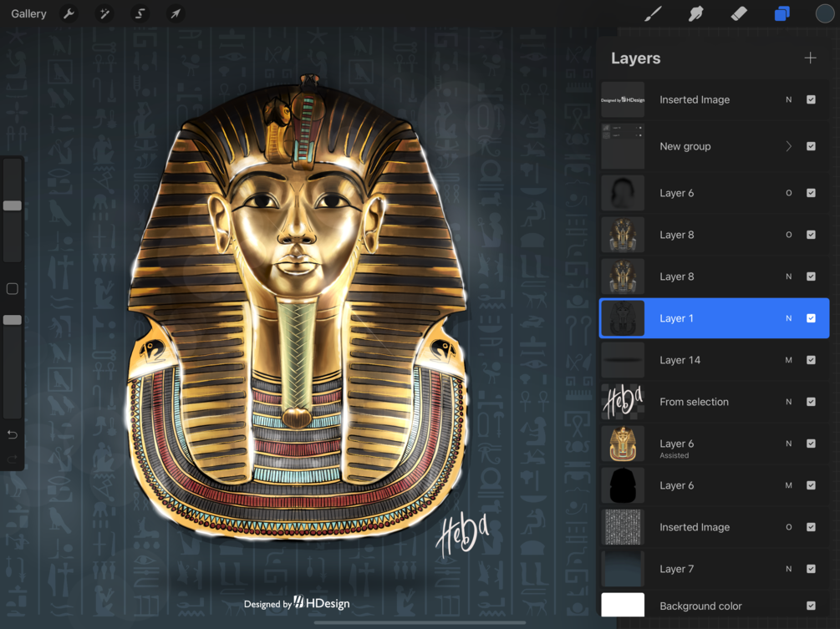The height and width of the screenshot is (629, 840).
Task: Open blend mode O of Layer 6 below New group
Action: tap(788, 193)
